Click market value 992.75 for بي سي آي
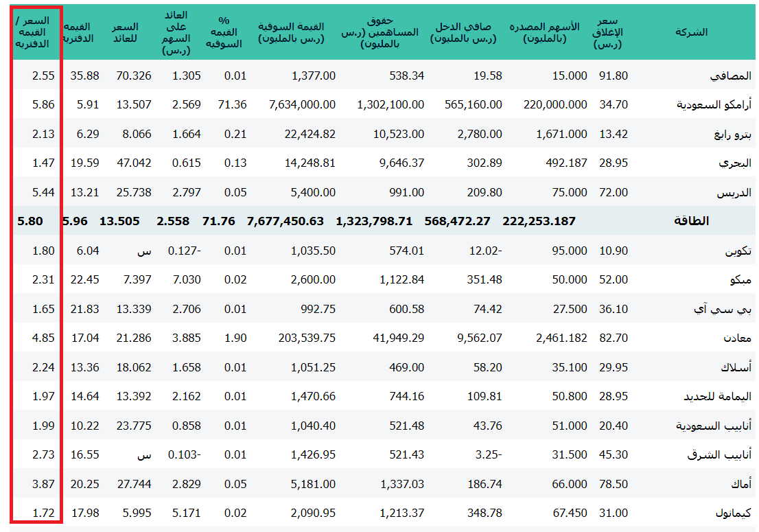This screenshot has height=532, width=759. [x=318, y=309]
